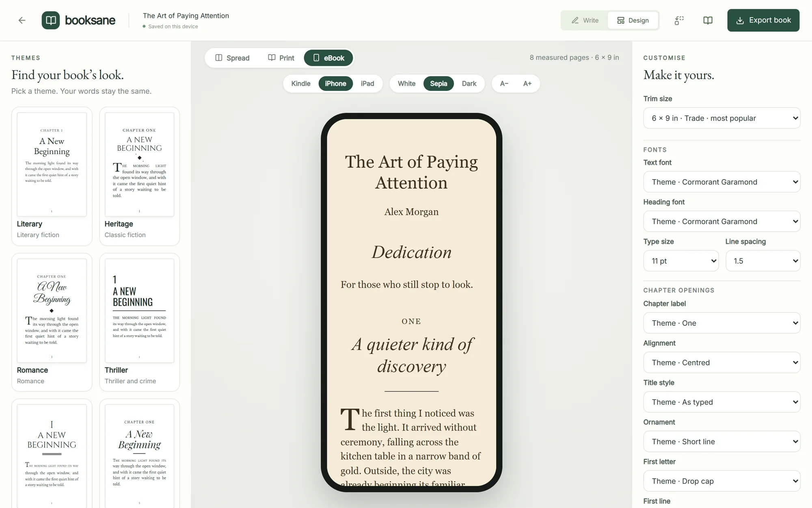
Task: Select the Thriller theme thumbnail
Action: 139,310
